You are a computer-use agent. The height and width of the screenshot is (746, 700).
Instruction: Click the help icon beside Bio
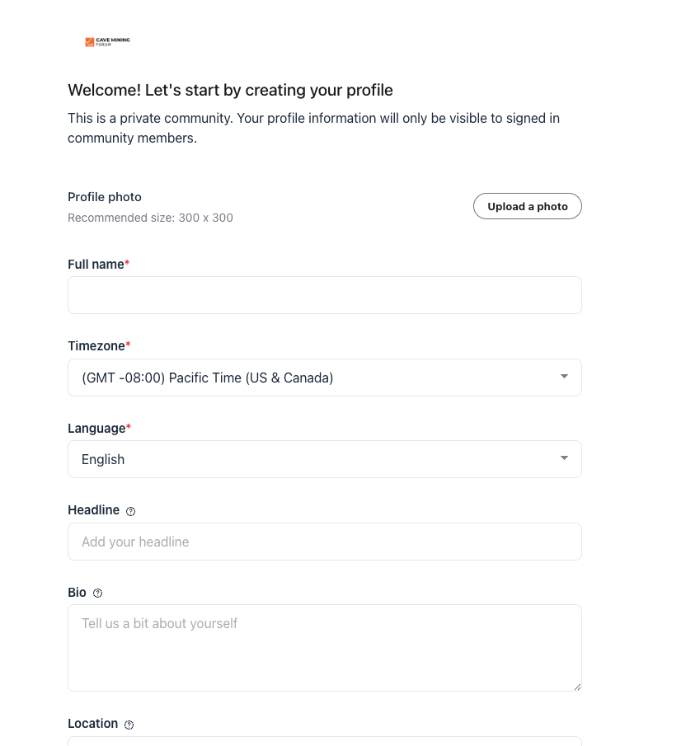pyautogui.click(x=97, y=594)
